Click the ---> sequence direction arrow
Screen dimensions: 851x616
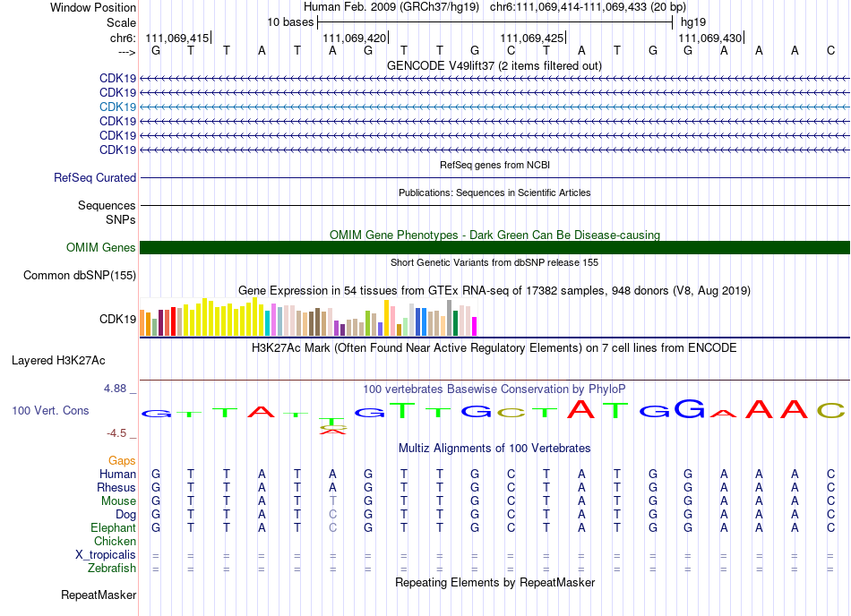pos(126,52)
